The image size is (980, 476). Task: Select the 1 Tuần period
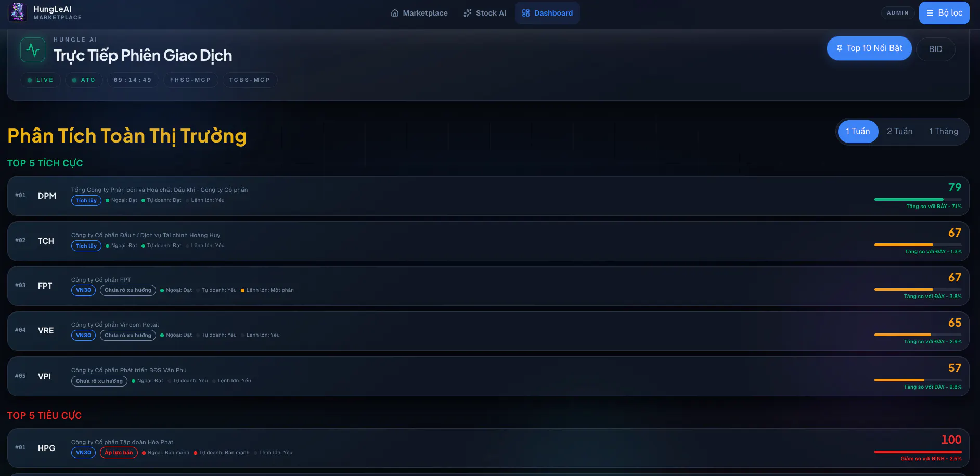[858, 132]
